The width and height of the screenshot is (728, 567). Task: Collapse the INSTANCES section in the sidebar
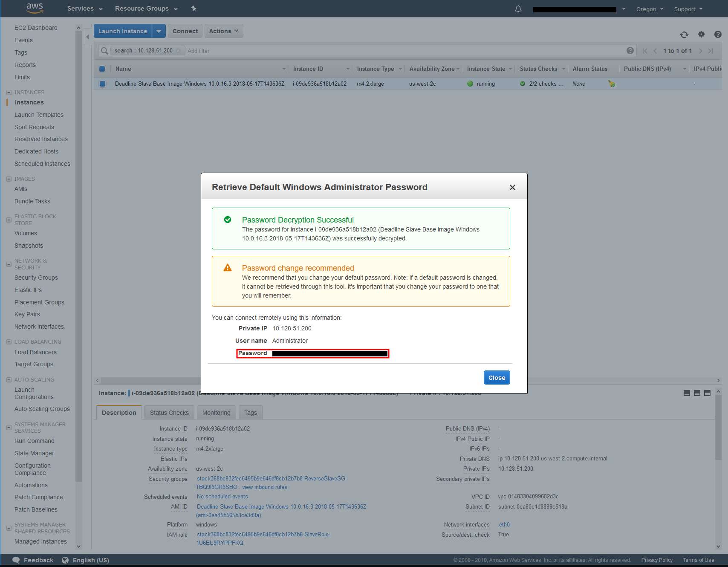(x=9, y=92)
